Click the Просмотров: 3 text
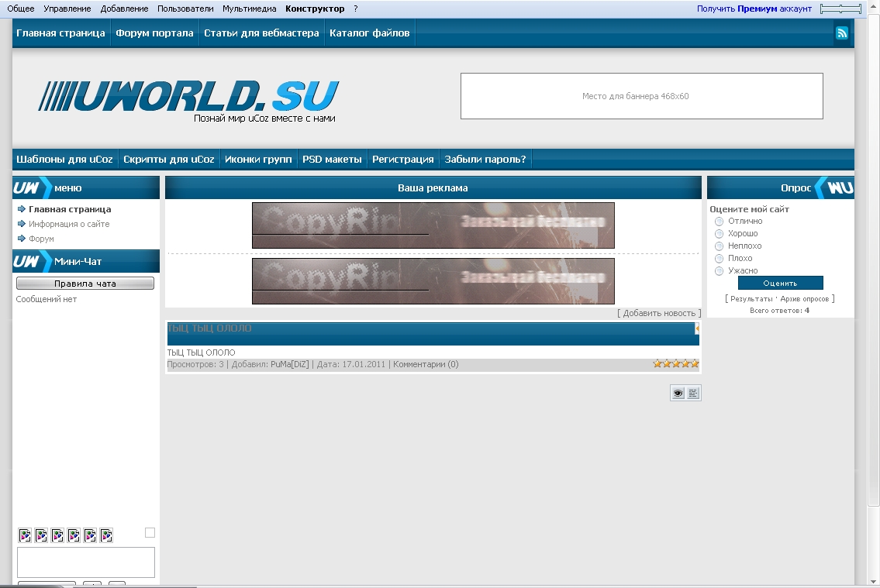Screen dimensions: 880x588 (x=195, y=364)
